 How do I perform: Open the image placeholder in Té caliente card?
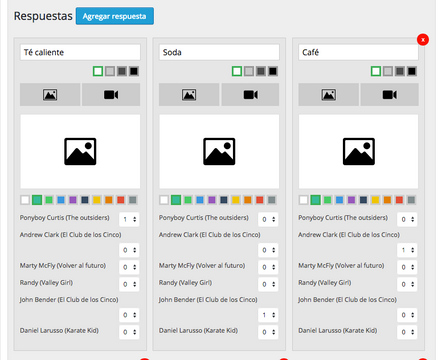(80, 152)
